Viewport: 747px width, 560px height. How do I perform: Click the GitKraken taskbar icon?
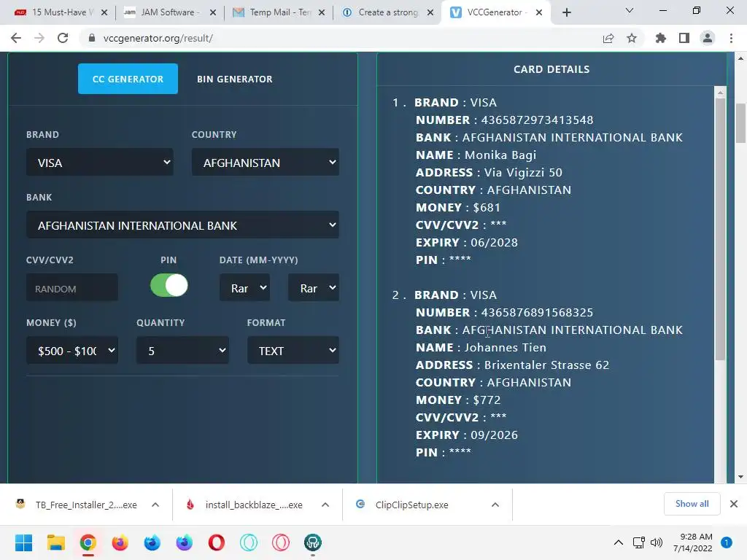[x=313, y=542]
